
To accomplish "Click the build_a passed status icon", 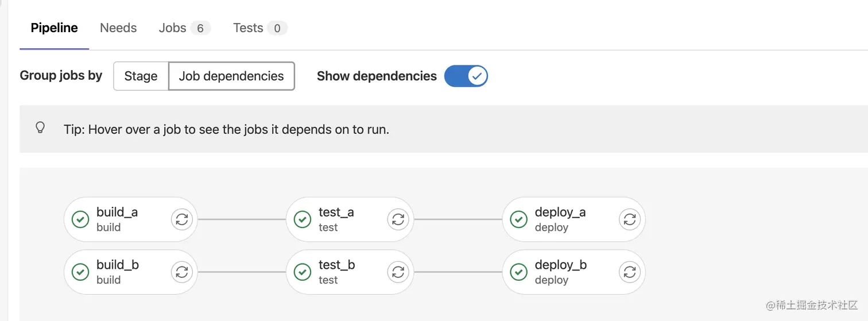I will (80, 219).
